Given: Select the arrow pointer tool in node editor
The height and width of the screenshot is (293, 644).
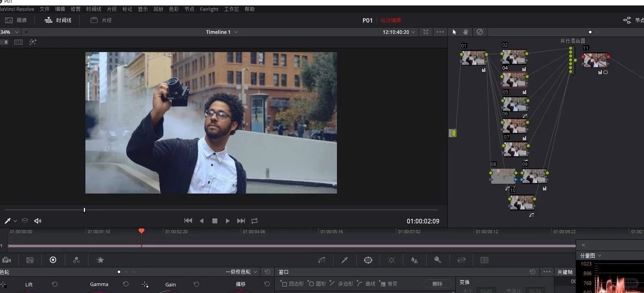Looking at the screenshot, I should [x=455, y=32].
